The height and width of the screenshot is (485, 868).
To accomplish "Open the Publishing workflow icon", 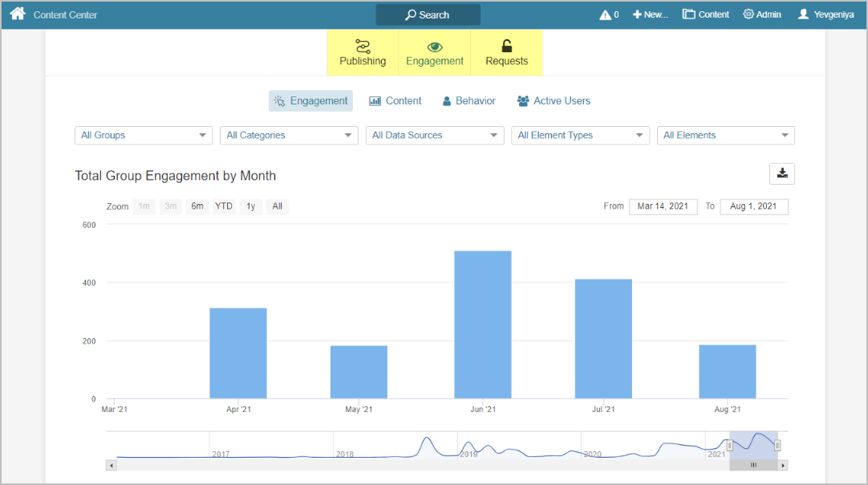I will [363, 46].
